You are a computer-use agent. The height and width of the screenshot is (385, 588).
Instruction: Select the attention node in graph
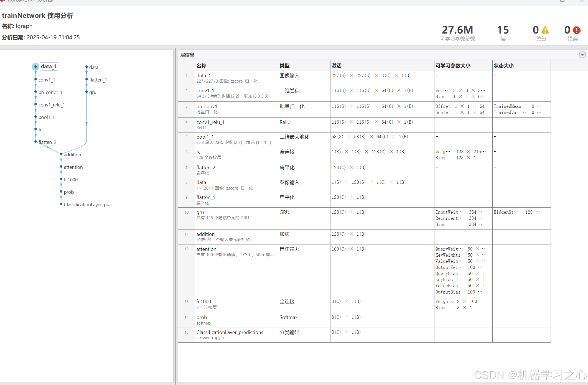73,167
